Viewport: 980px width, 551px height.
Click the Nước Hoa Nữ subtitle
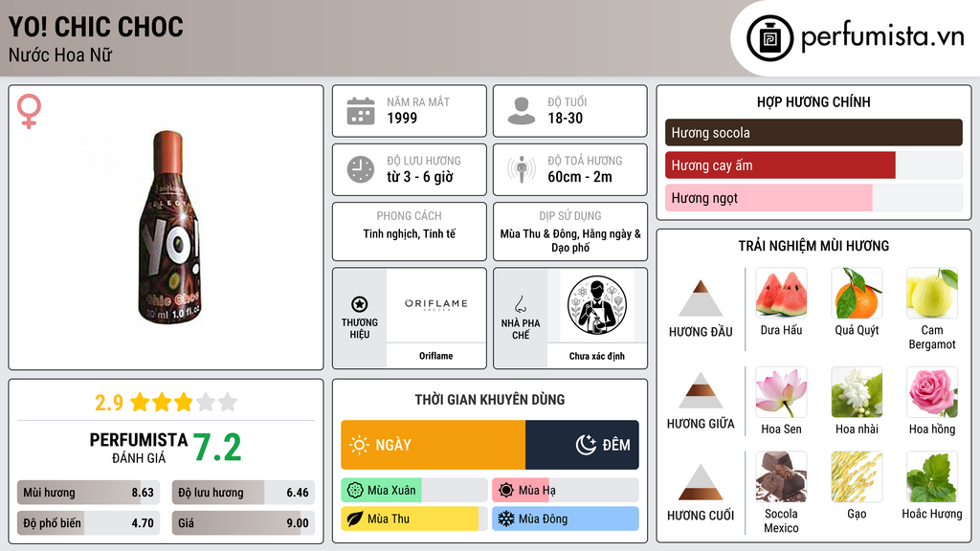(x=60, y=55)
